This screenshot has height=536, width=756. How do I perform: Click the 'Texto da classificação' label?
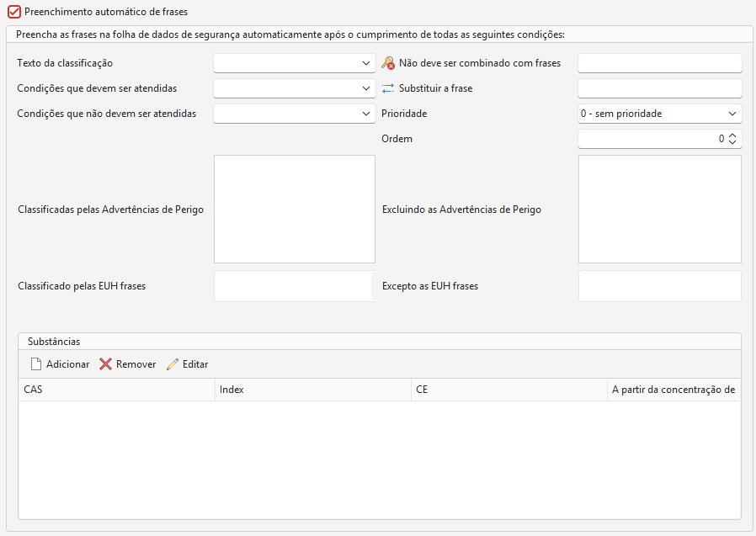pyautogui.click(x=65, y=63)
